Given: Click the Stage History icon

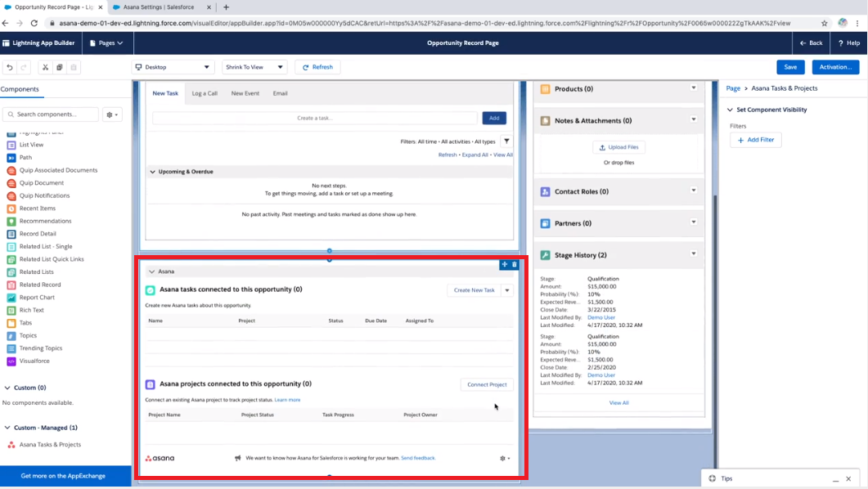Looking at the screenshot, I should click(546, 255).
